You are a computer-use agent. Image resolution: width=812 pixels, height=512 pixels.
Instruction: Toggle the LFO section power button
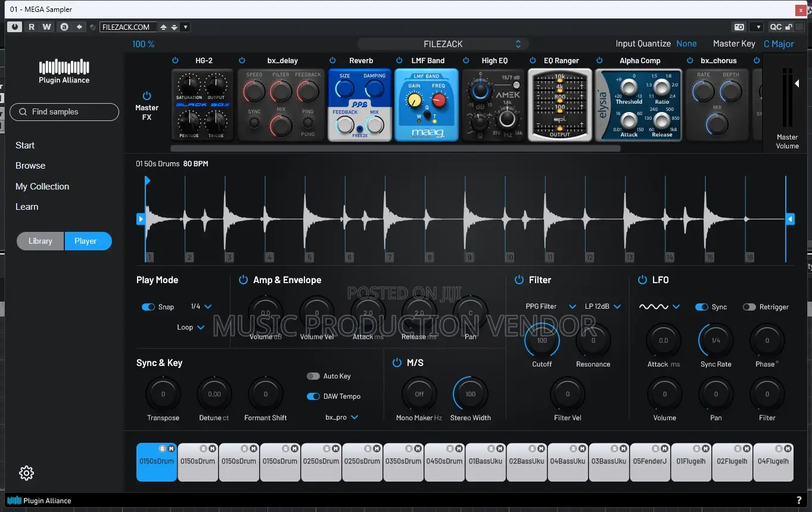point(642,280)
